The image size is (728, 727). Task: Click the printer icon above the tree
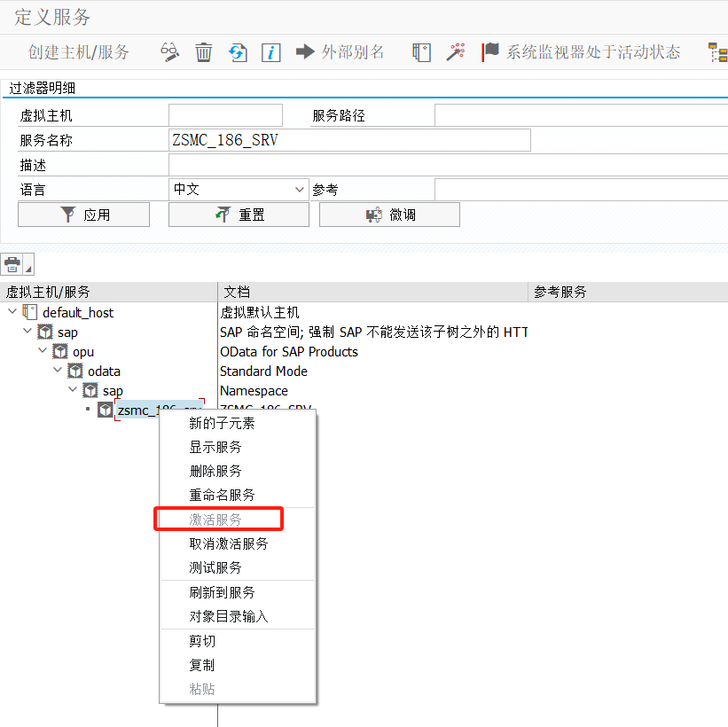coord(12,264)
